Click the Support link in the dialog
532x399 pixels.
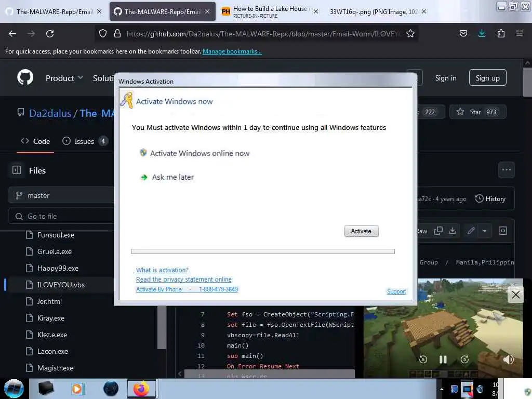[396, 291]
